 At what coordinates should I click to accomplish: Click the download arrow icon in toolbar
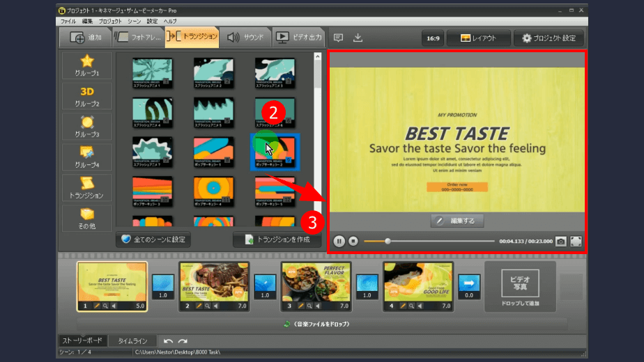(x=358, y=38)
